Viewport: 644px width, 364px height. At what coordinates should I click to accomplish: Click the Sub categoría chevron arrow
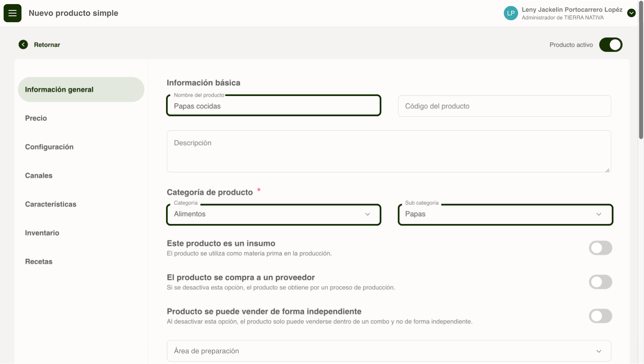[599, 214]
